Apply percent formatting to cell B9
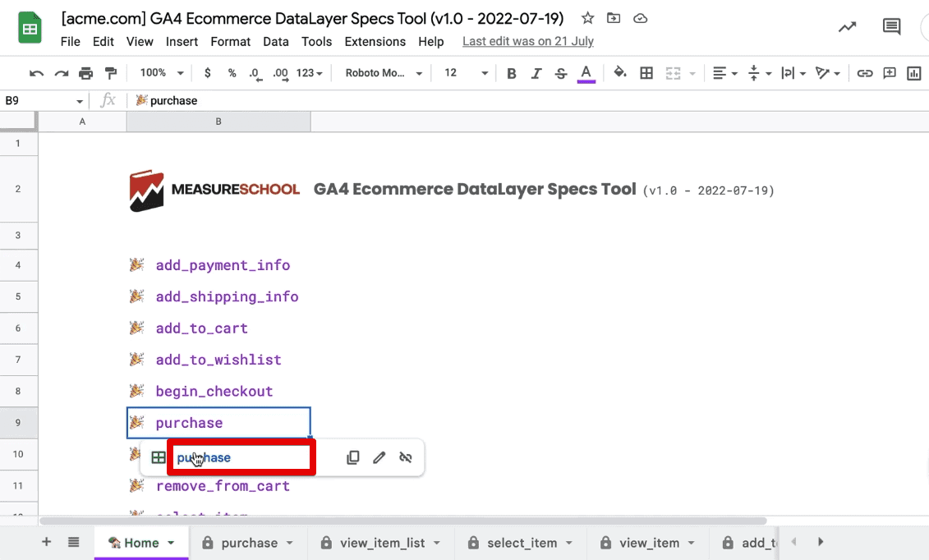Screen dimensions: 929x560 [231, 73]
